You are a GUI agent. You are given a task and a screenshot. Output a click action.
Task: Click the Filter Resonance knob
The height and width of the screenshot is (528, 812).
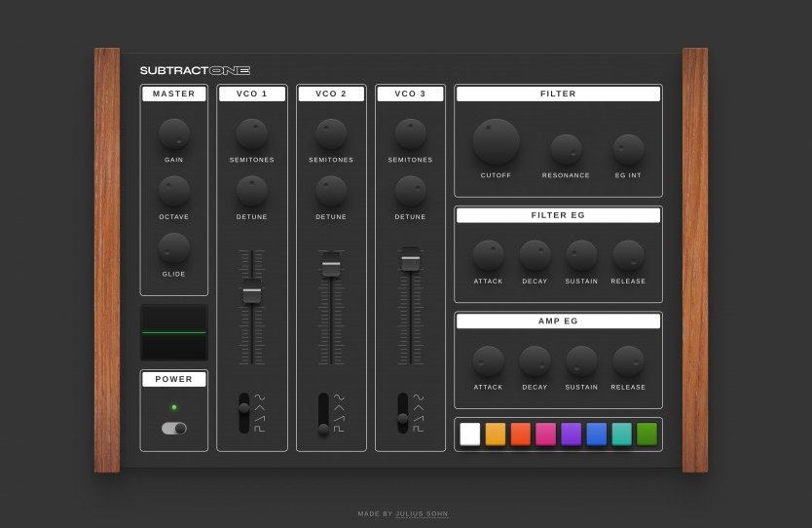tap(566, 149)
